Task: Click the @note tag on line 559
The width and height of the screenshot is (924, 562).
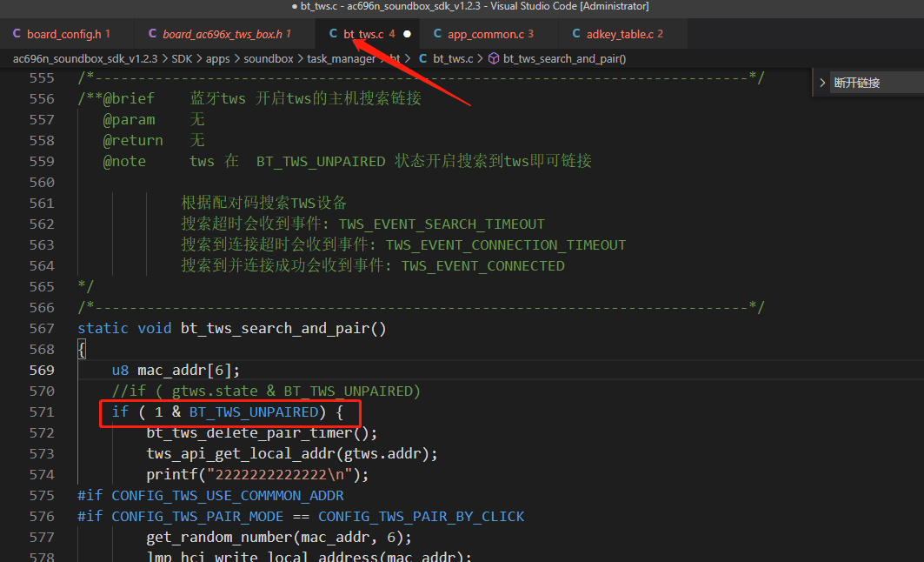Action: click(x=124, y=161)
